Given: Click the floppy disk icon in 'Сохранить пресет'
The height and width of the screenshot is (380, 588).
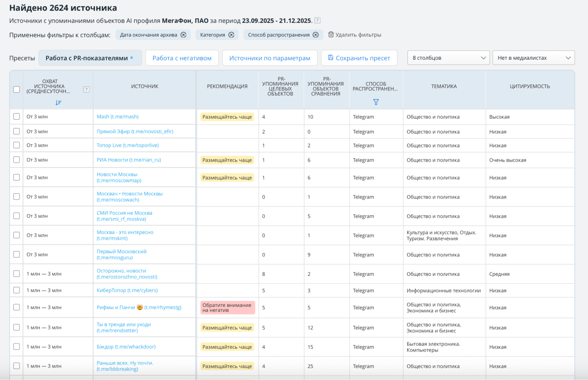Looking at the screenshot, I should coord(331,58).
